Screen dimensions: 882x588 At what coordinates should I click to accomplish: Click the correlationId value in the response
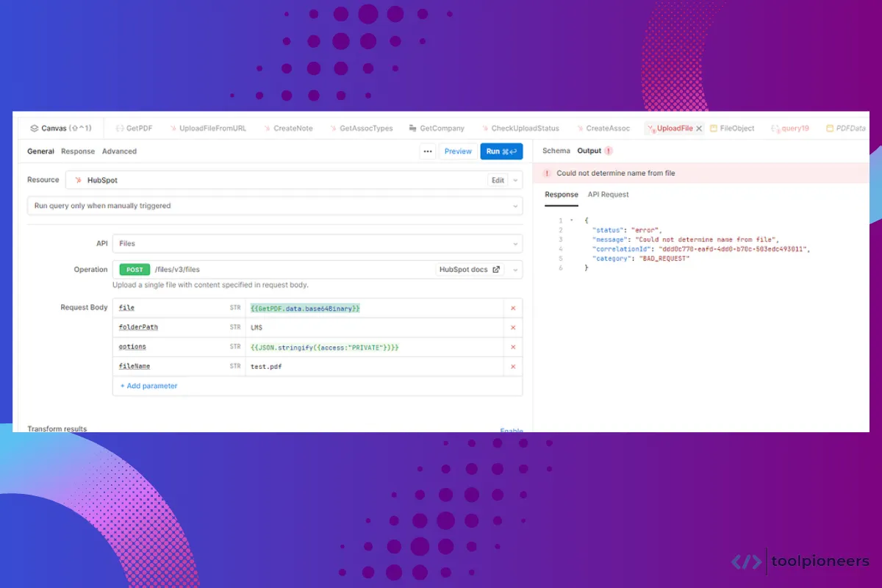tap(733, 249)
